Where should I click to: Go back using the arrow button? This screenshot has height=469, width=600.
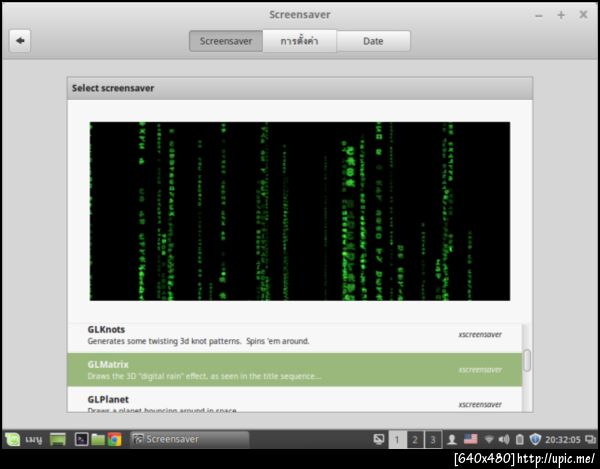click(x=20, y=41)
